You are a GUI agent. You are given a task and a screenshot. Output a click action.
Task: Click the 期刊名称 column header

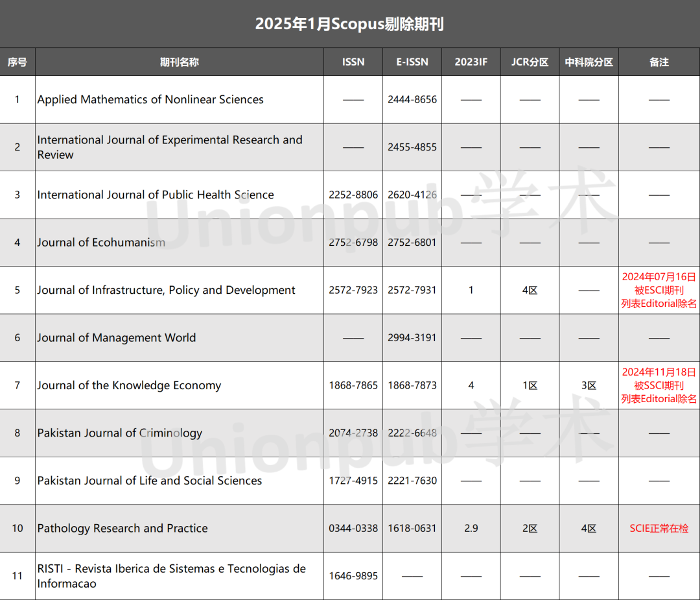point(180,62)
